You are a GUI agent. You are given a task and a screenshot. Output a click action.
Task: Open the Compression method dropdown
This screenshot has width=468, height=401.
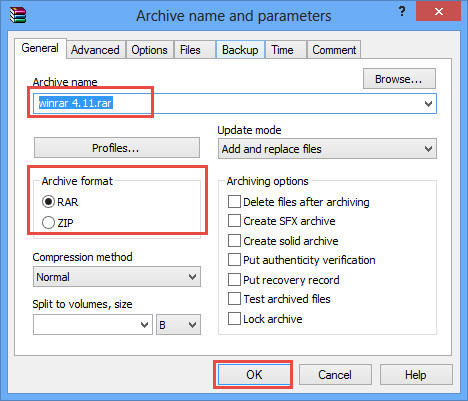pyautogui.click(x=117, y=277)
